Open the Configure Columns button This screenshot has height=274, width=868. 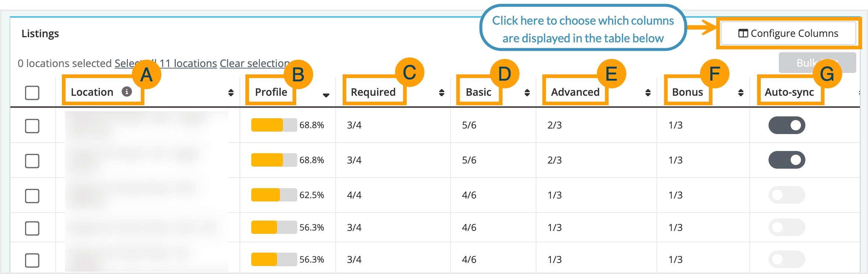click(788, 34)
